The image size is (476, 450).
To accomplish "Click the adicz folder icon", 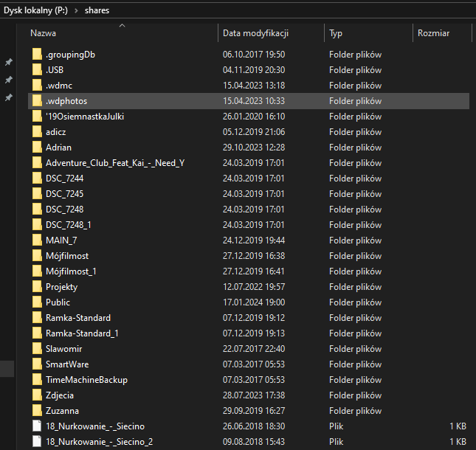I will [37, 132].
